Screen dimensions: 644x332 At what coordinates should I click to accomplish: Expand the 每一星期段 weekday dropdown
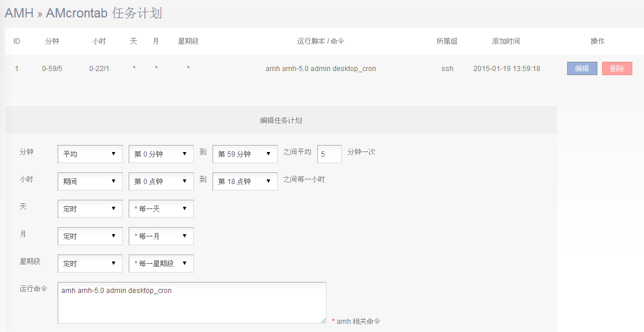(161, 263)
